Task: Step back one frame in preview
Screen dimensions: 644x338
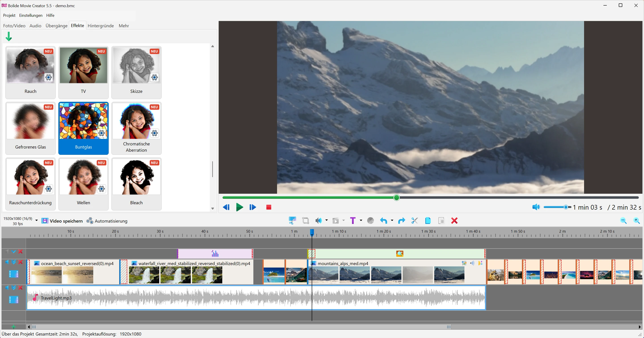Action: (x=226, y=207)
